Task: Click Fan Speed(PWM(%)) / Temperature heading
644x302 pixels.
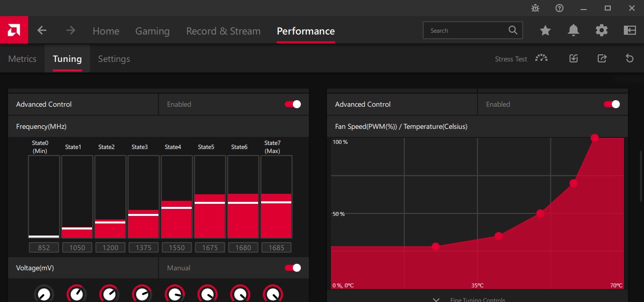Action: (x=401, y=126)
